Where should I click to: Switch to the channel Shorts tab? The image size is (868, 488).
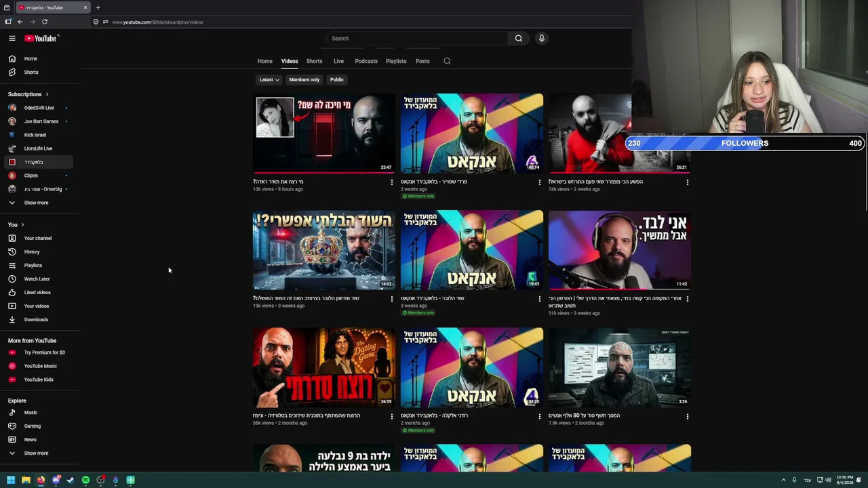click(314, 61)
